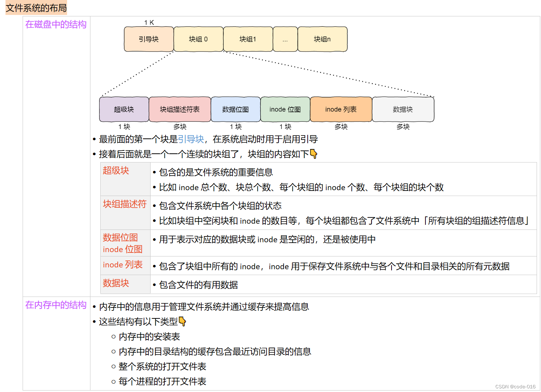Click the 块组n box in the diagram
The width and height of the screenshot is (541, 392).
coord(322,39)
